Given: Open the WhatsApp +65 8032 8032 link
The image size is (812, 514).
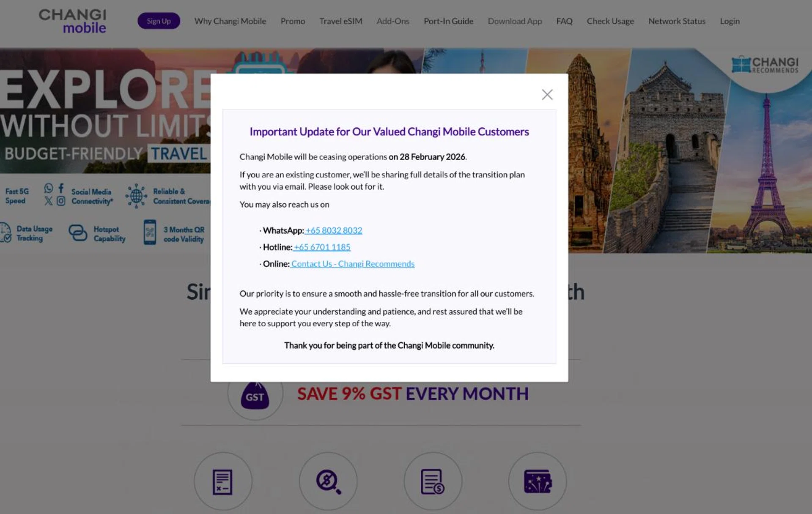Looking at the screenshot, I should click(x=334, y=230).
